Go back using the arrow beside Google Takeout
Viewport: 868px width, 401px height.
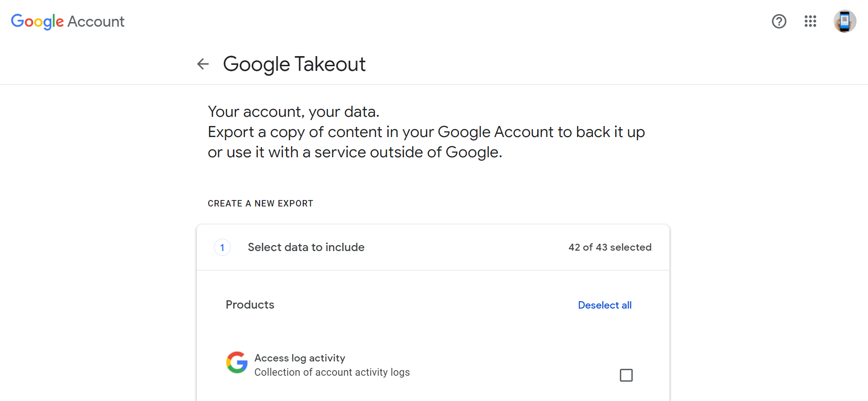tap(202, 64)
